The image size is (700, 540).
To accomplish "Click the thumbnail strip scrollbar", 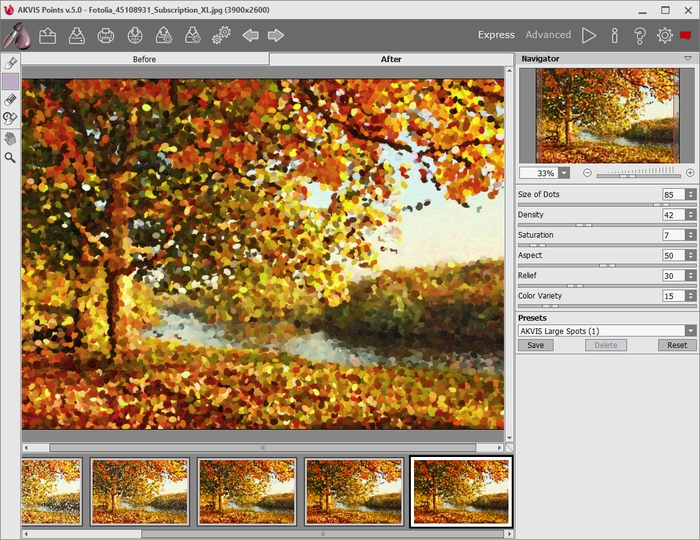I will 323,534.
